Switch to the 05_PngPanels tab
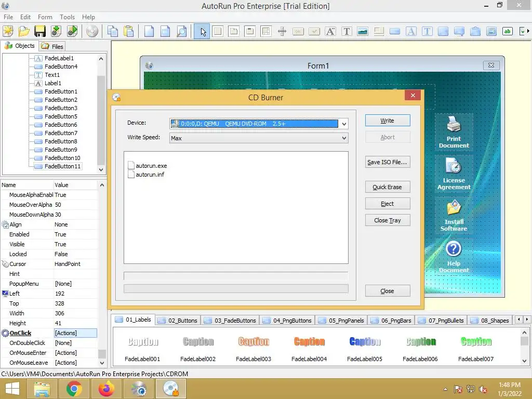 point(341,321)
